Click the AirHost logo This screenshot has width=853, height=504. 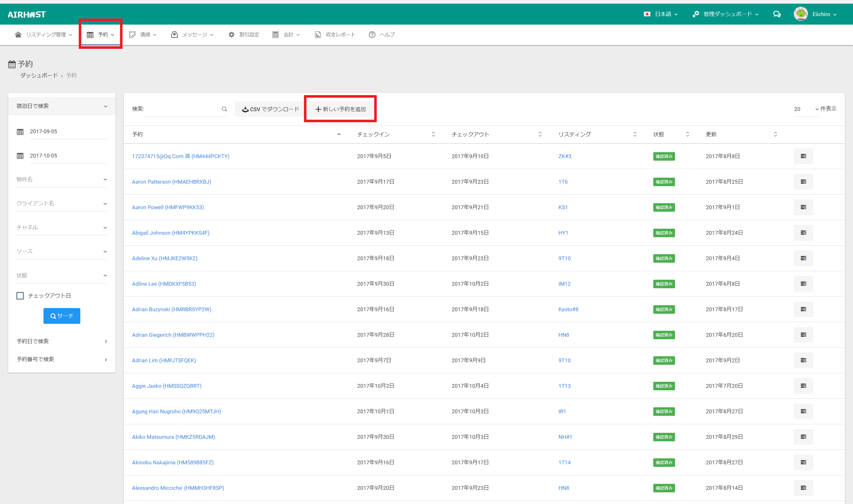click(x=26, y=14)
